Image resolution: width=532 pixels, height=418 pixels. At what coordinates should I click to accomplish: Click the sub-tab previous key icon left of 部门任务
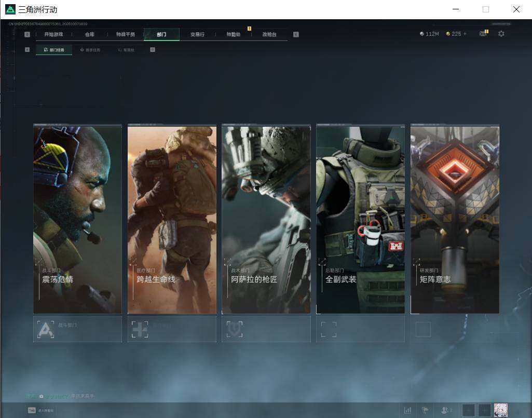tap(27, 49)
